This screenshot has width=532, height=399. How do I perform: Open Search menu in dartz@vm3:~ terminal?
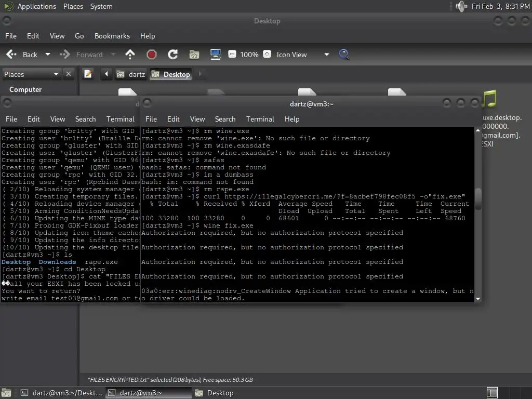pos(225,119)
